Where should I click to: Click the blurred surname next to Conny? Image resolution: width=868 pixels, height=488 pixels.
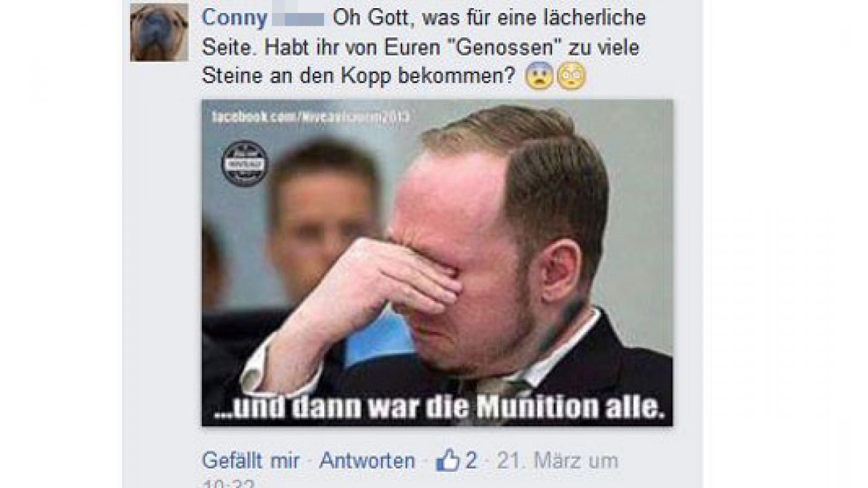[x=298, y=18]
